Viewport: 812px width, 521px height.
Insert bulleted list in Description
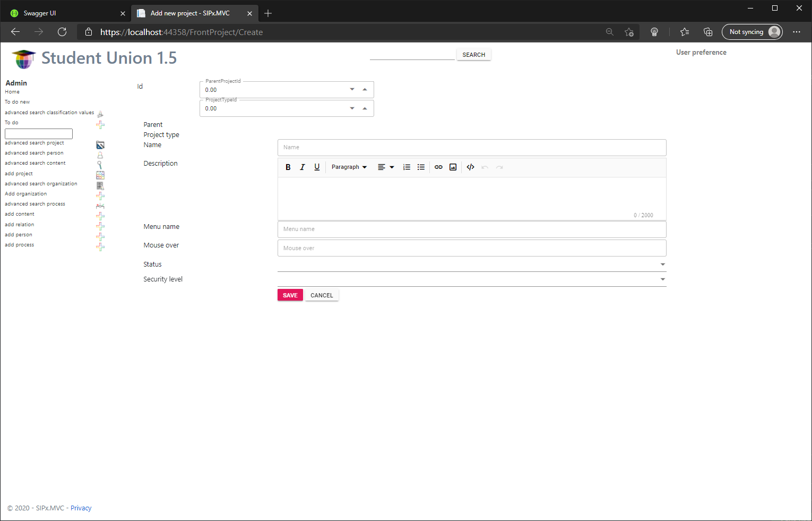click(x=421, y=167)
